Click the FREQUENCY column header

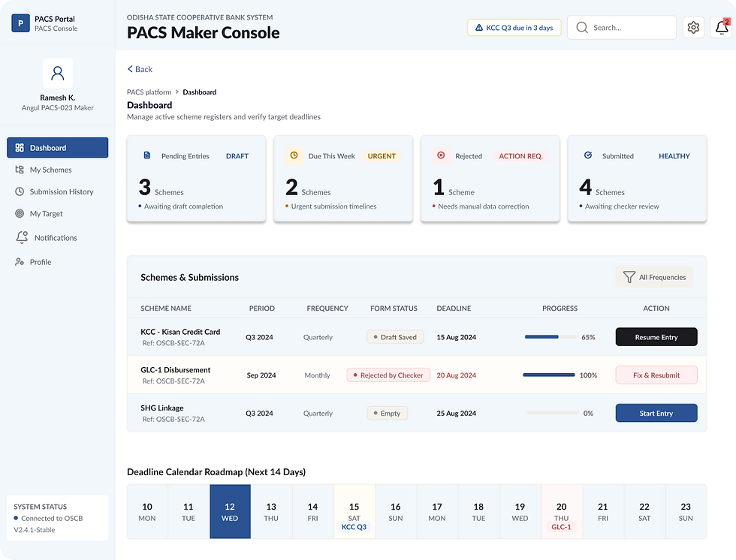click(x=327, y=308)
